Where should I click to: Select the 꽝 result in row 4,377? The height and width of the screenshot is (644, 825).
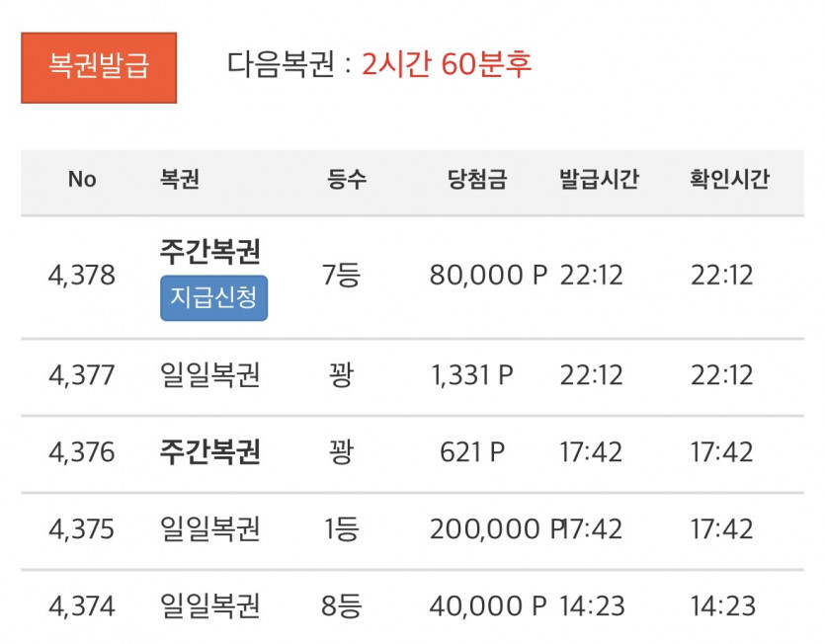click(x=340, y=376)
